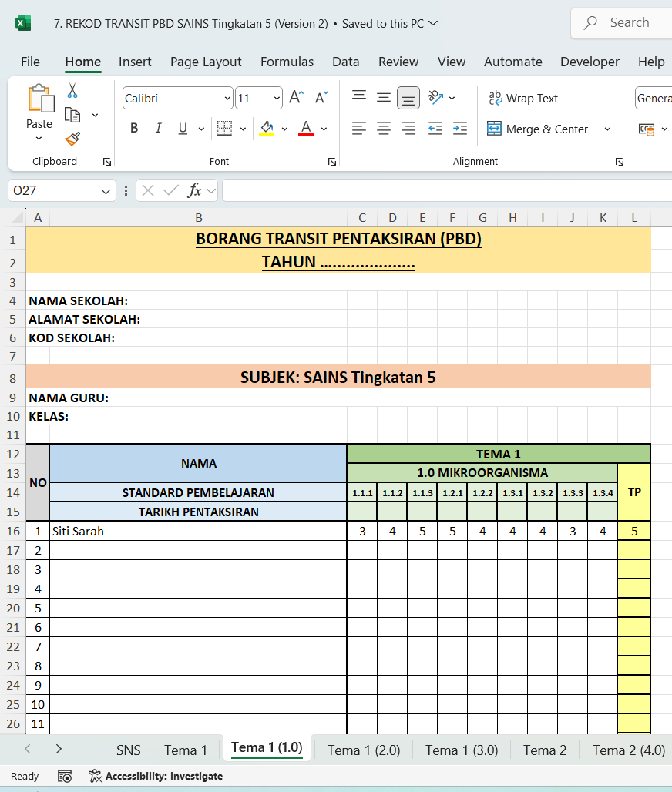
Task: Click the Format Painter brush icon
Action: point(72,139)
